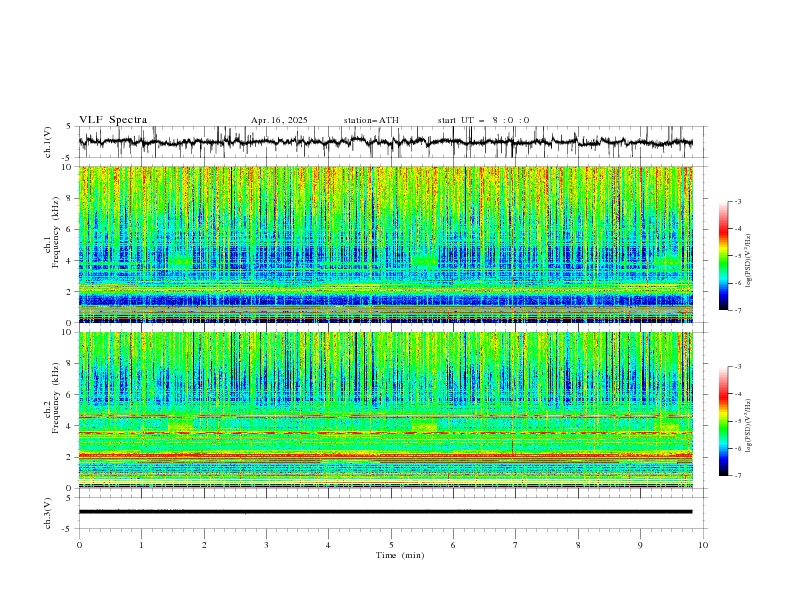Click the ch.1 spectrogram panel
This screenshot has width=792, height=612.
[x=386, y=244]
